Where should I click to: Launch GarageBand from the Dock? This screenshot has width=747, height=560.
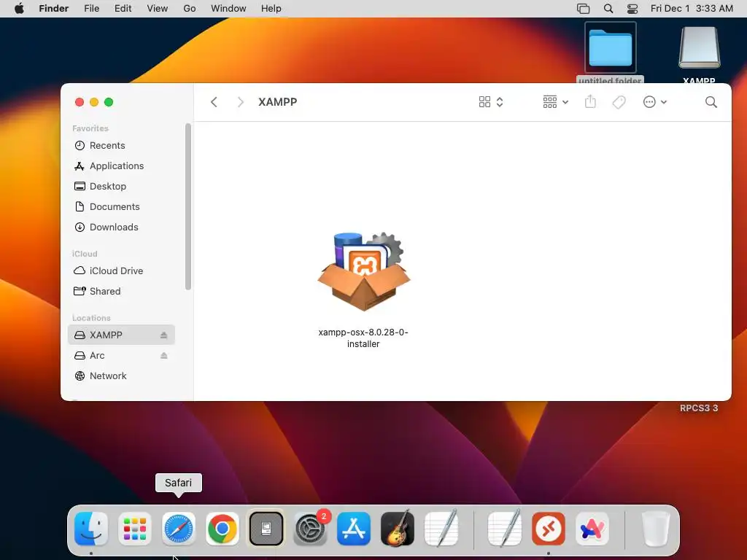(398, 529)
